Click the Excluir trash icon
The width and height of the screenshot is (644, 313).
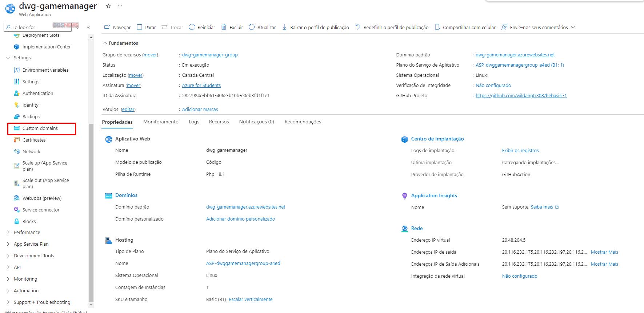(224, 27)
